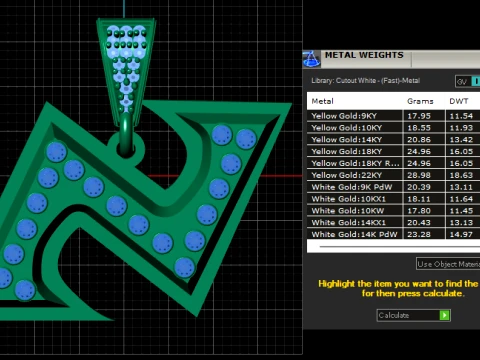Click the Use Object Material button
This screenshot has width=480, height=360.
[448, 264]
